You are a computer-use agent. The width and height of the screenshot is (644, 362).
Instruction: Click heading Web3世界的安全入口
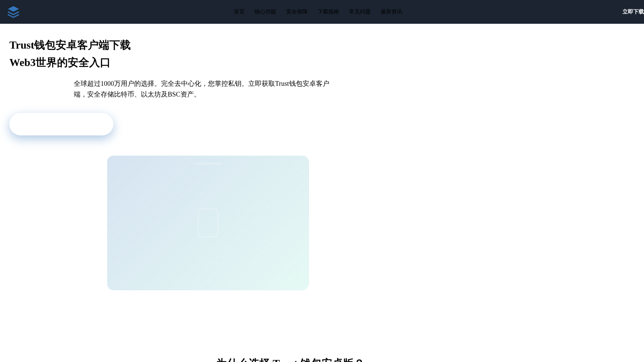60,63
